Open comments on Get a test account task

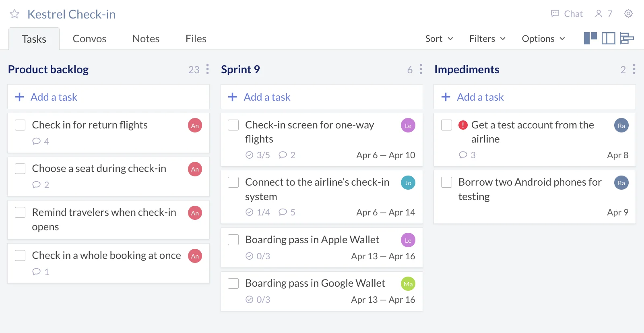467,155
